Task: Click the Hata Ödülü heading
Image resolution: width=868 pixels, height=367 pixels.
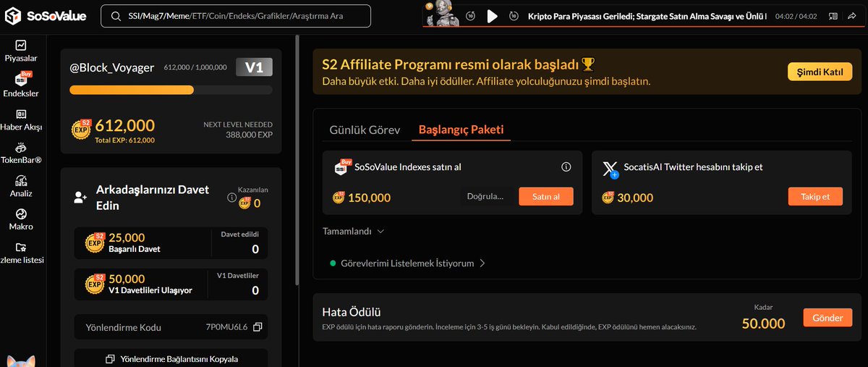Action: [x=351, y=312]
